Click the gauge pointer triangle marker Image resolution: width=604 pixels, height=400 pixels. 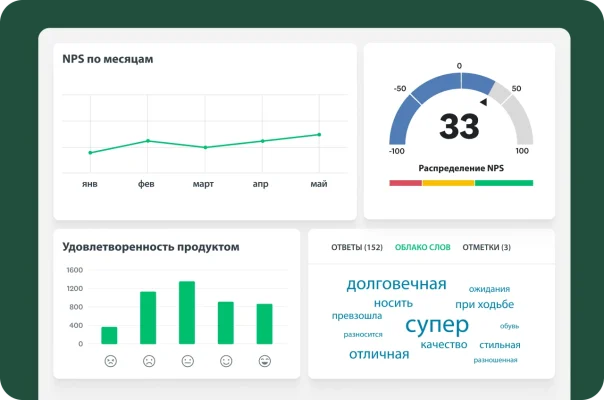coord(483,102)
